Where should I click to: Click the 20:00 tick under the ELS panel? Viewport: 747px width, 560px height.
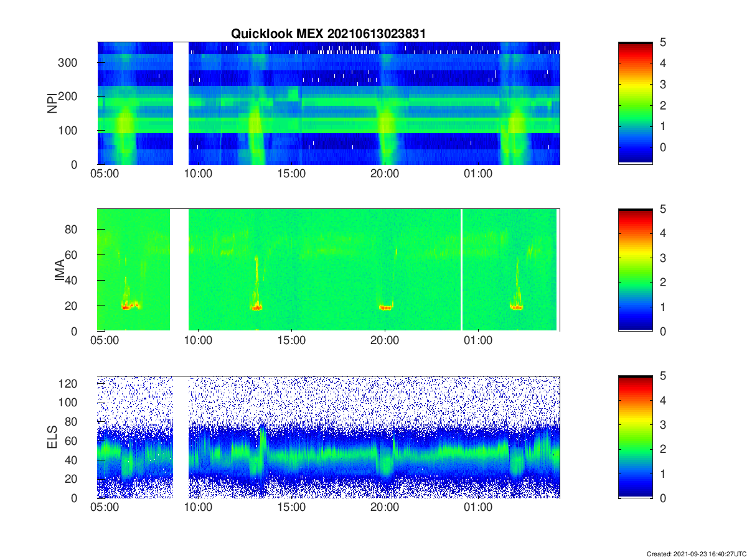[385, 508]
